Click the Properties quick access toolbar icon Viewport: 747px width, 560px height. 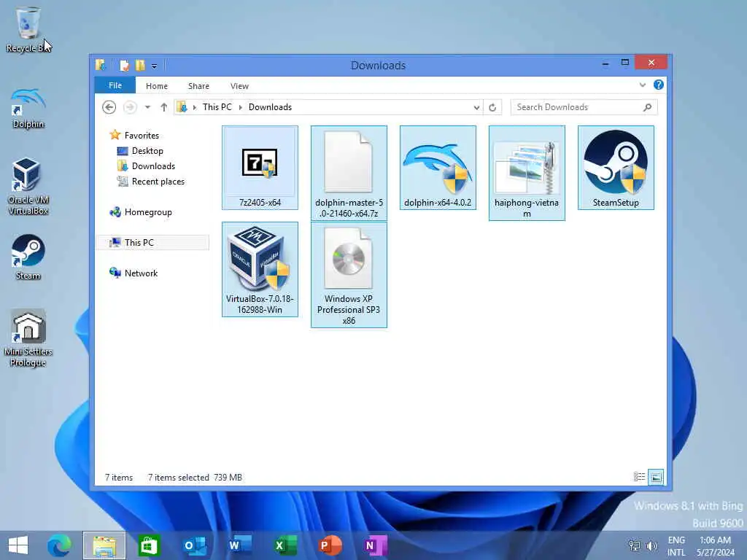click(124, 65)
